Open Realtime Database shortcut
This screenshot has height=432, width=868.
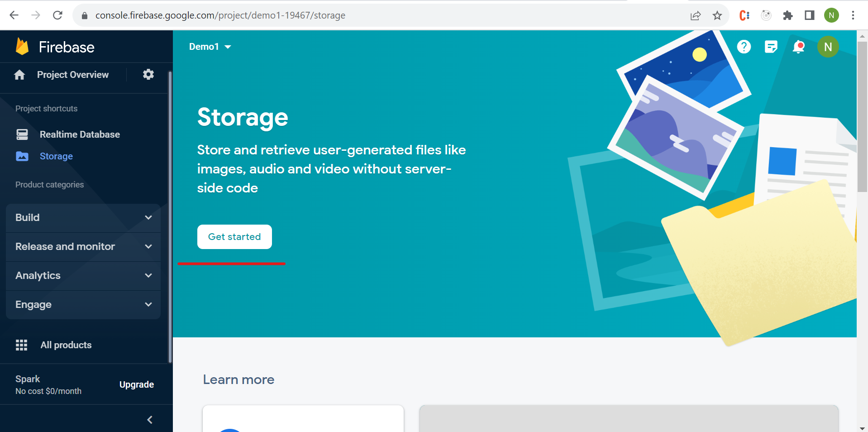click(80, 134)
